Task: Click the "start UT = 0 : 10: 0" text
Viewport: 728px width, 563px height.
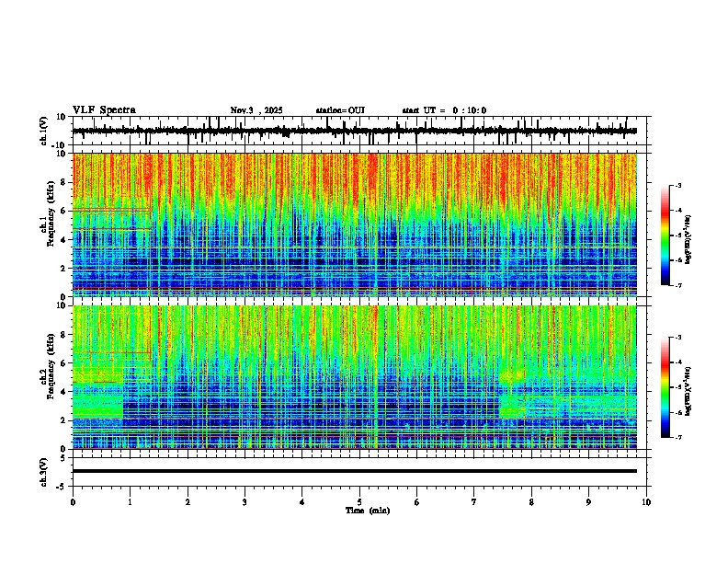Action: 444,110
